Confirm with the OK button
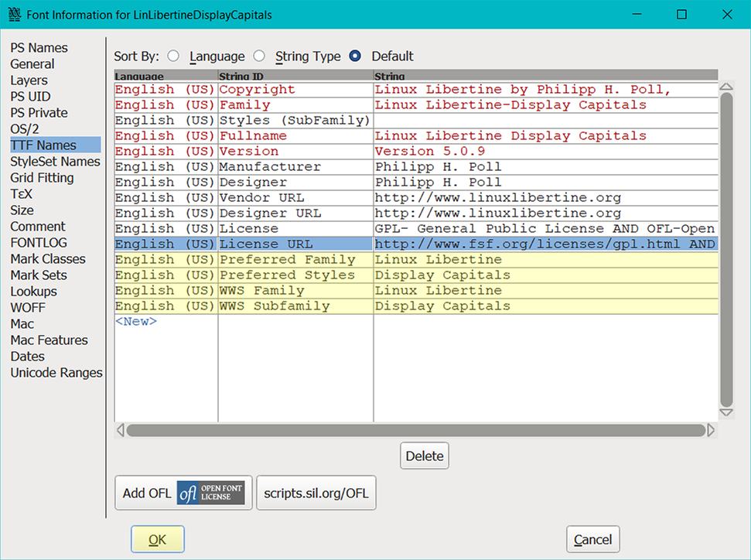This screenshot has width=751, height=560. (x=158, y=539)
